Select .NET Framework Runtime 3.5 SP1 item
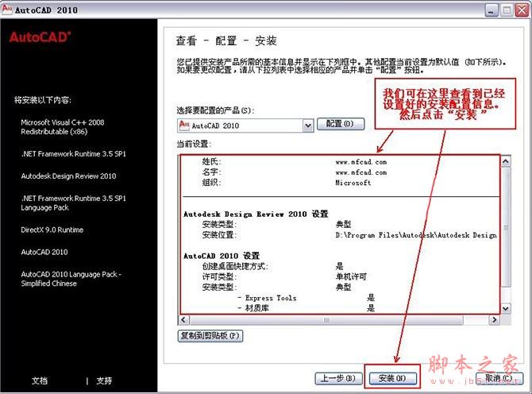The width and height of the screenshot is (532, 394). tap(73, 154)
